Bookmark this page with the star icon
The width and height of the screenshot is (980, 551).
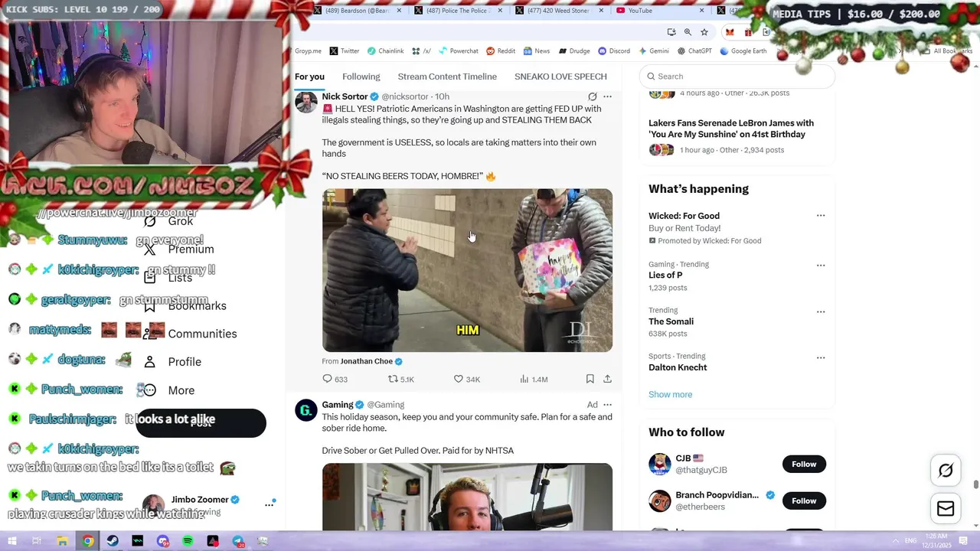(704, 32)
